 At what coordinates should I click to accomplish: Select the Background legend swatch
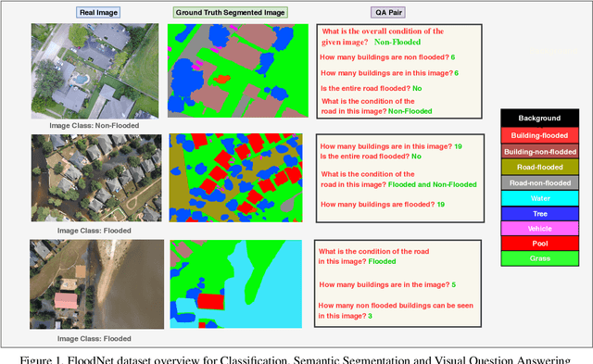point(539,119)
